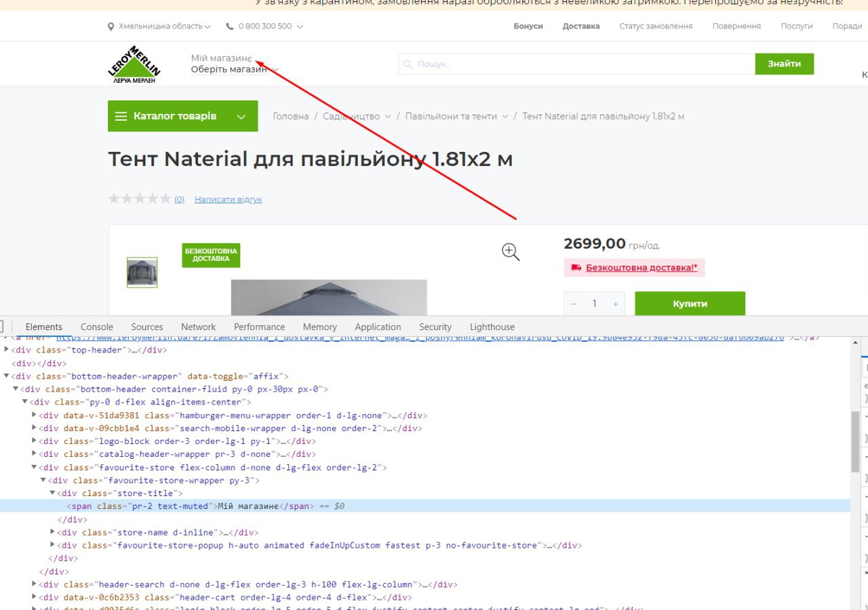Open the Доставка header link

581,26
